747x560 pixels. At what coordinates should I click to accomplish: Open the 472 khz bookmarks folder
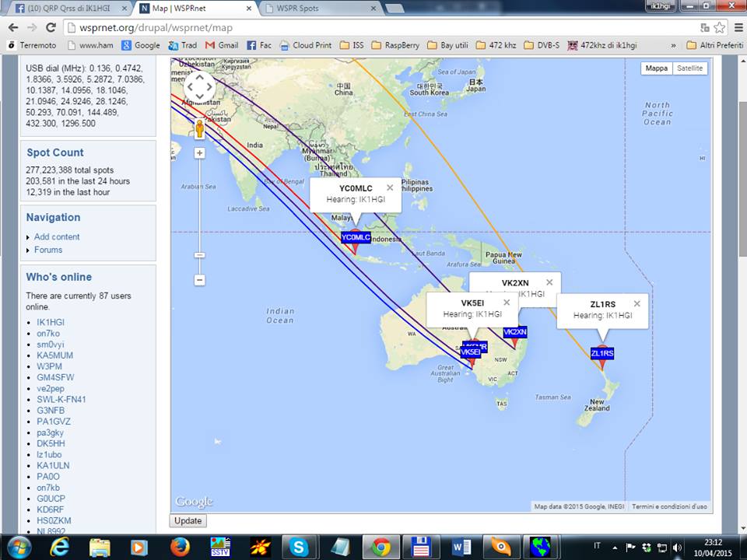[496, 45]
